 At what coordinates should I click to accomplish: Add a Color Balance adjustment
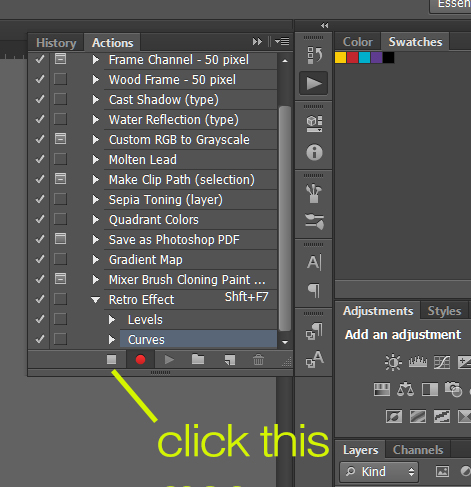point(406,389)
